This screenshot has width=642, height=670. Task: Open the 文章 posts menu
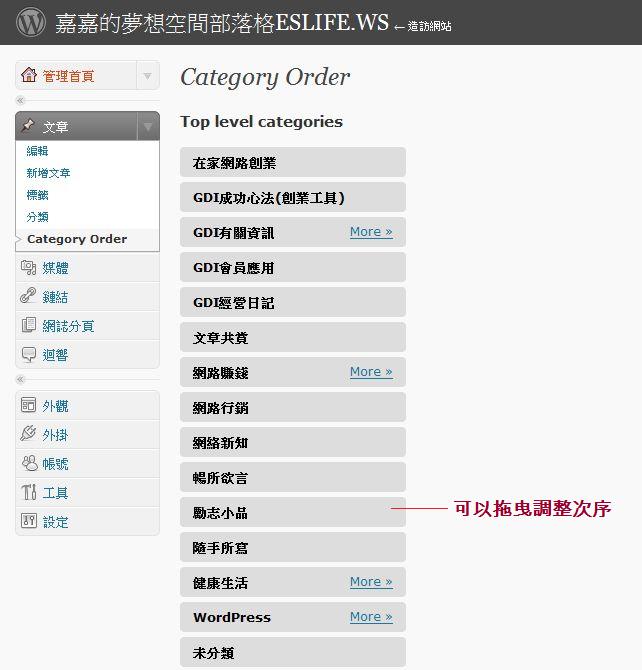[x=56, y=127]
